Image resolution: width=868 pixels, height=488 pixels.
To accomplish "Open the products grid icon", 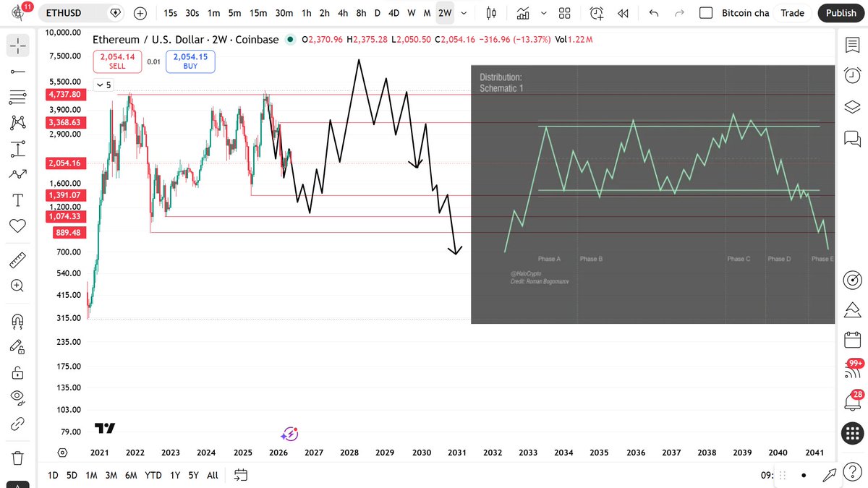I will click(x=853, y=434).
